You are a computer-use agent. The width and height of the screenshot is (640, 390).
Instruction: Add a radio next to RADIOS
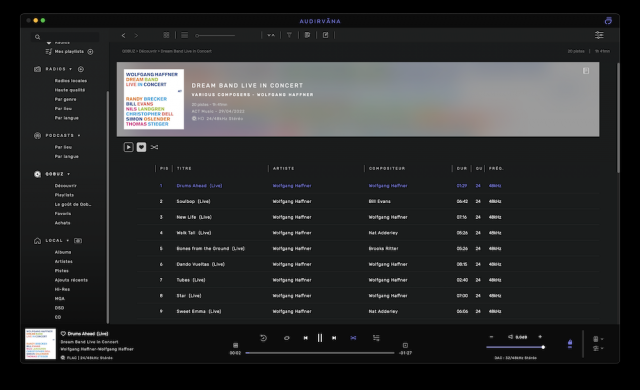(x=81, y=69)
